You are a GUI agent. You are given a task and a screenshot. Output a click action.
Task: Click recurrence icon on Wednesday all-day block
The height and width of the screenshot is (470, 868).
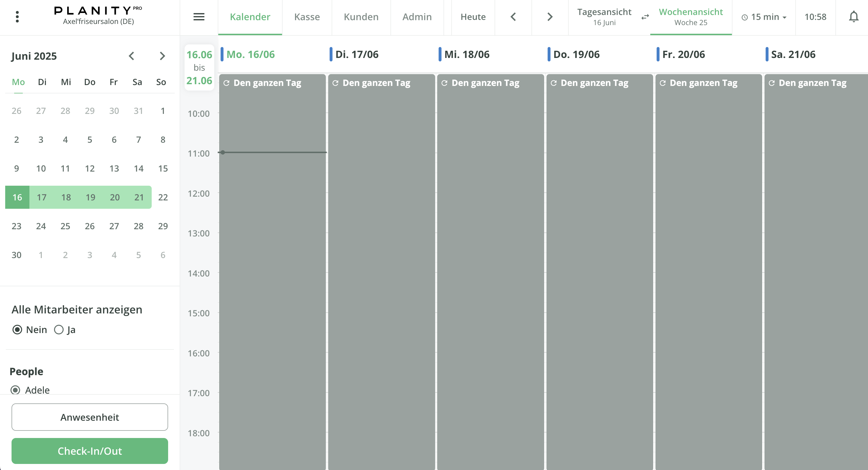click(x=444, y=83)
